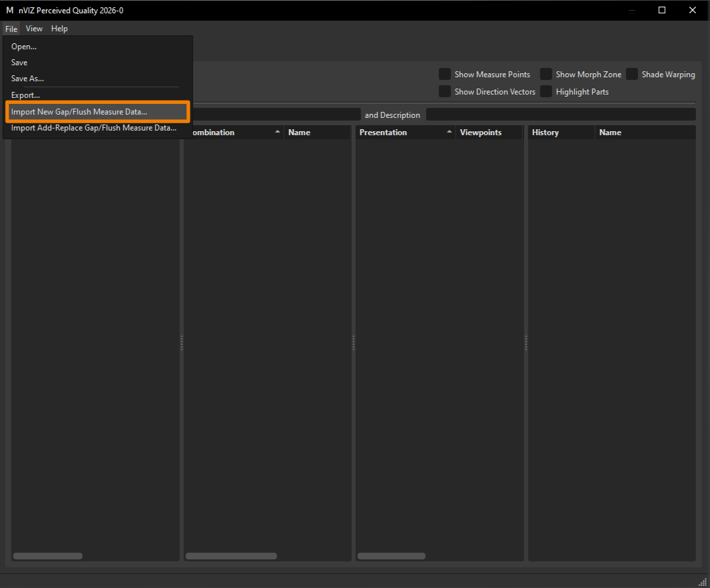Open the Help menu
The width and height of the screenshot is (710, 588).
(59, 29)
